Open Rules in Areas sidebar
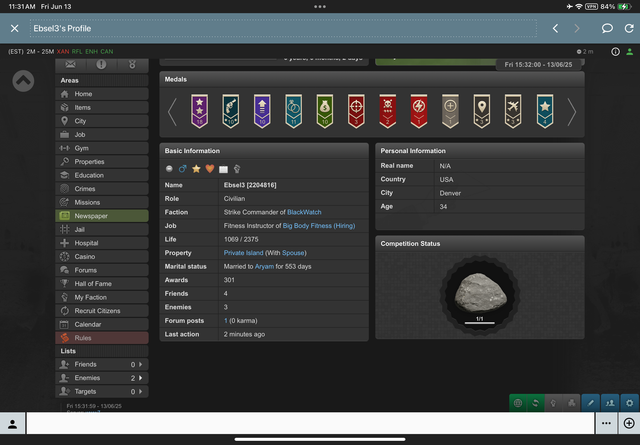 pyautogui.click(x=102, y=338)
